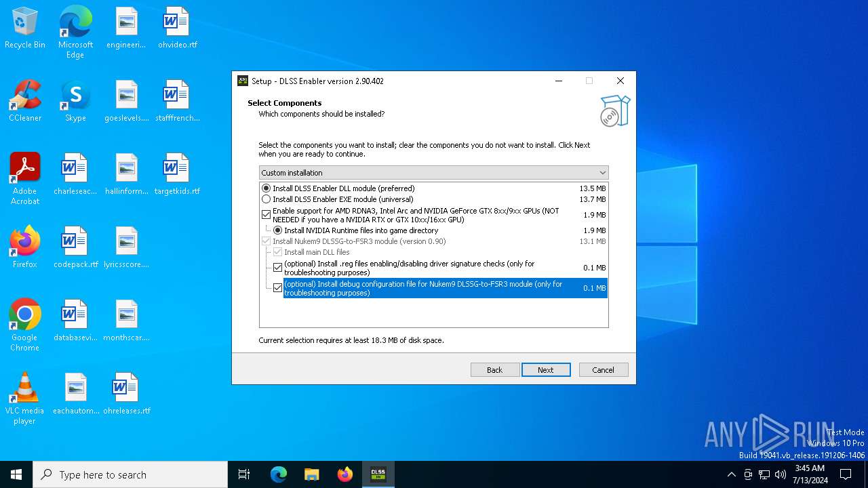Open the Windows Start menu
868x488 pixels.
[x=16, y=474]
